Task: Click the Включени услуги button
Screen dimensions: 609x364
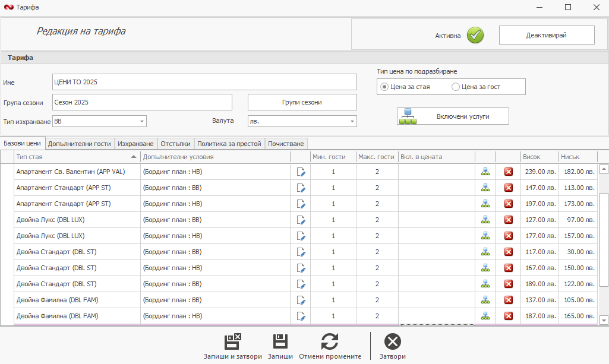Action: (x=453, y=116)
